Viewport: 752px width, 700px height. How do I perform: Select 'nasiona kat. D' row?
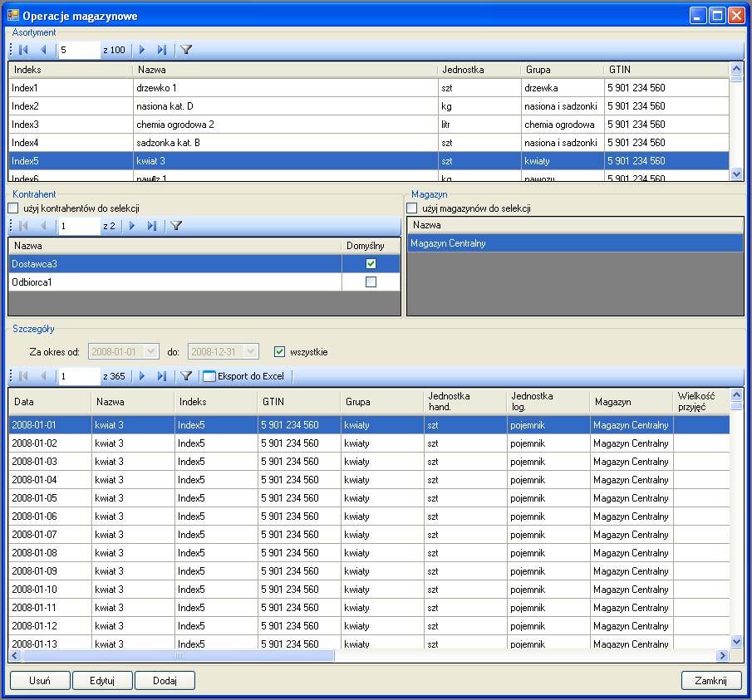tap(368, 106)
